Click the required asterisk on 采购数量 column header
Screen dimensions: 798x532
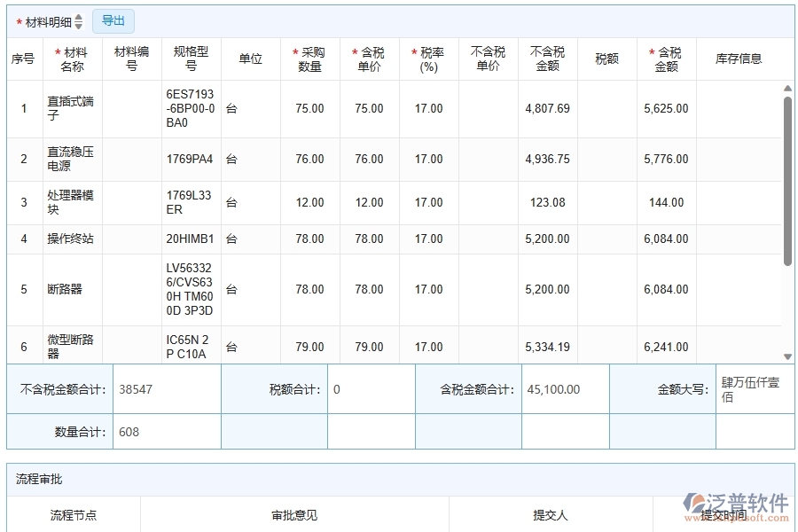294,53
